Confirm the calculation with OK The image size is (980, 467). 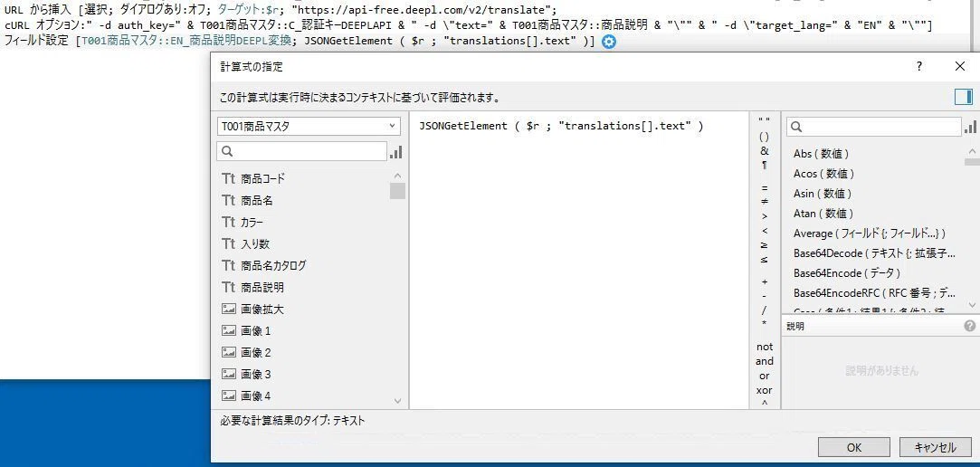click(x=853, y=447)
